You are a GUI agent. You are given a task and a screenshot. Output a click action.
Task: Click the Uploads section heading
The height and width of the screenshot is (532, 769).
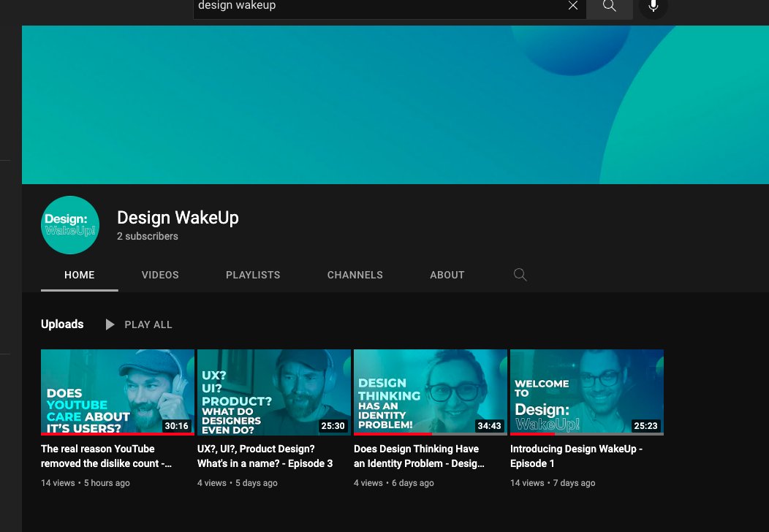point(62,324)
